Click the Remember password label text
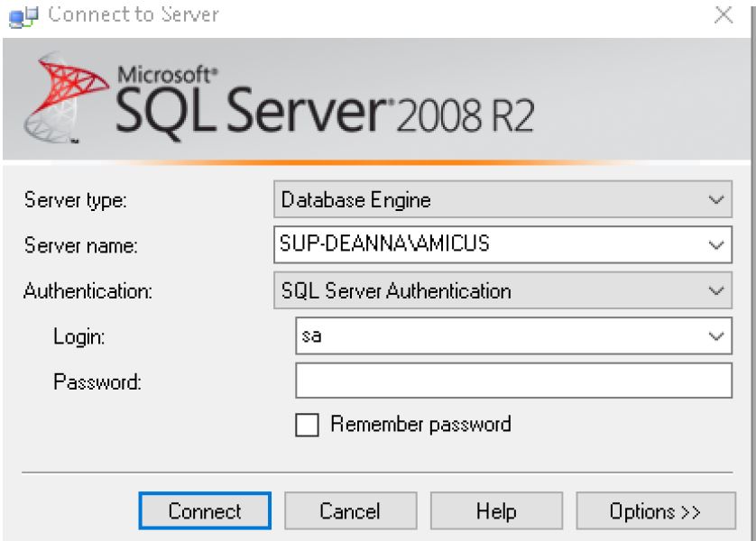Viewport: 756px width, 541px height. click(x=420, y=425)
